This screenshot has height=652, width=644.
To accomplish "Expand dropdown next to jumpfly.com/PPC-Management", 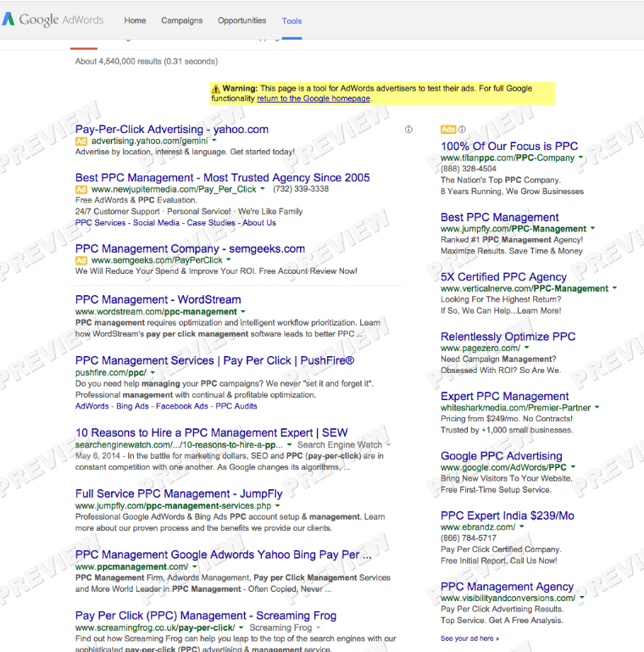I will coord(592,228).
